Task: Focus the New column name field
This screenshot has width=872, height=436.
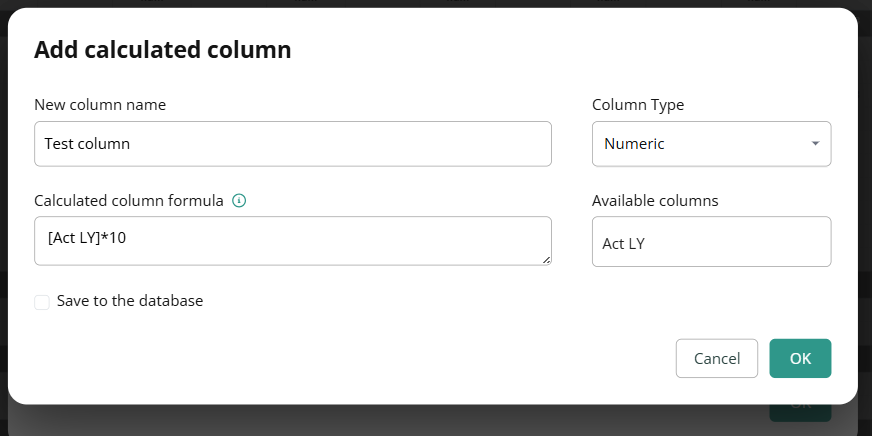Action: [x=293, y=144]
